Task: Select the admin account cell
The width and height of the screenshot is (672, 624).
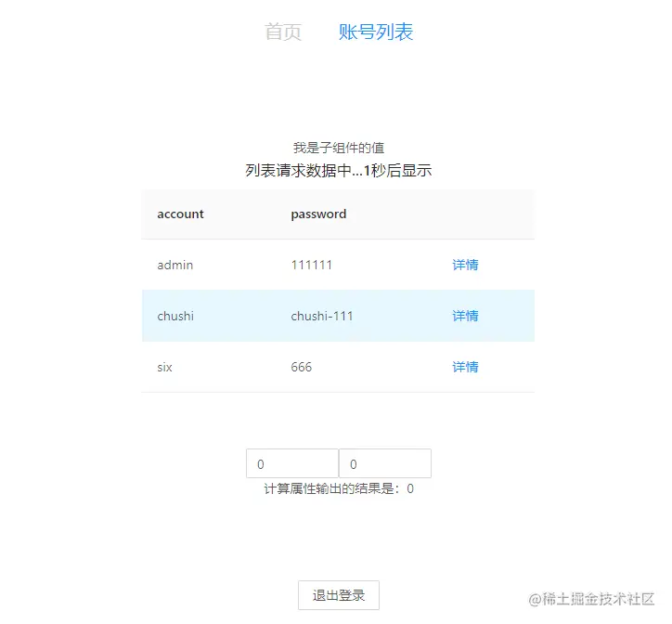Action: coord(174,265)
